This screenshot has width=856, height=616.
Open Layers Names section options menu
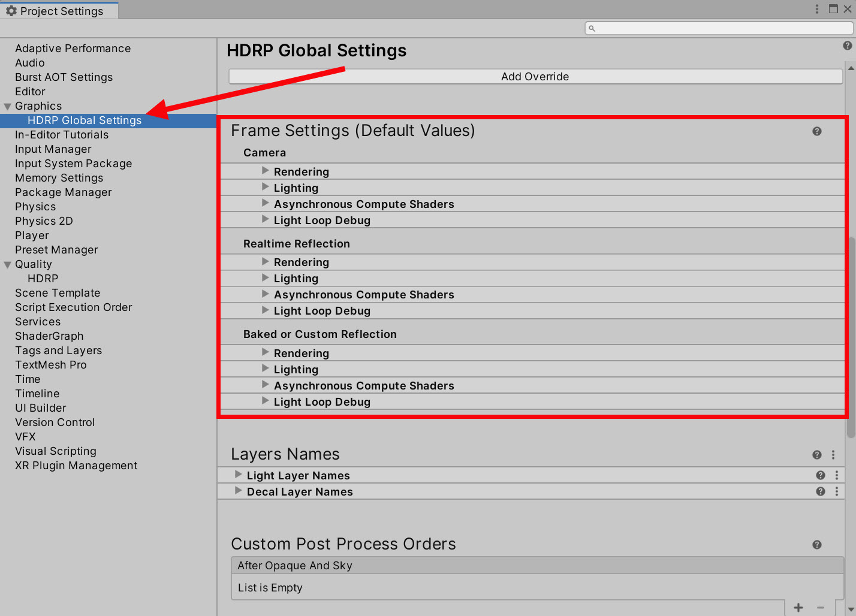click(833, 455)
